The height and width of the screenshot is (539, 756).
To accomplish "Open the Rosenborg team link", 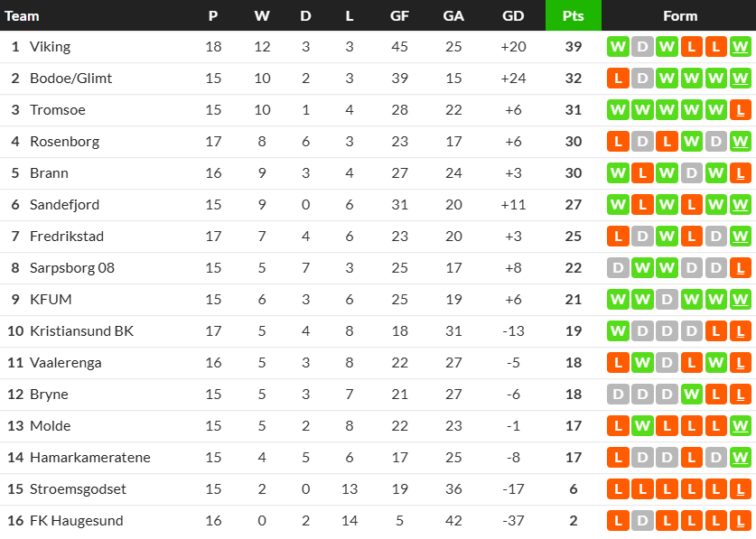I will [x=65, y=142].
